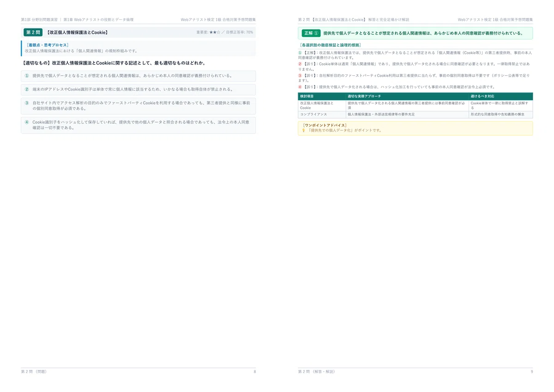
Task: Click the page number 9
Action: 531,372
